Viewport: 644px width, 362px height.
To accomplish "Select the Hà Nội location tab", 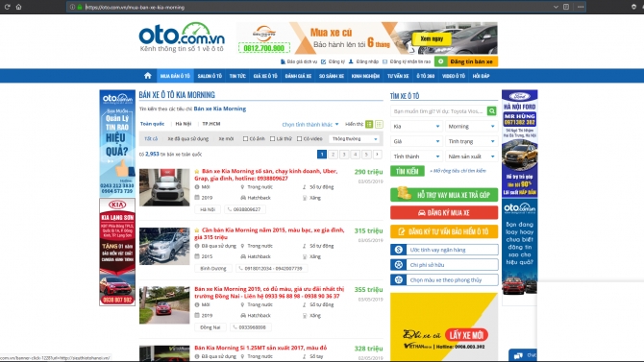I will click(x=184, y=124).
